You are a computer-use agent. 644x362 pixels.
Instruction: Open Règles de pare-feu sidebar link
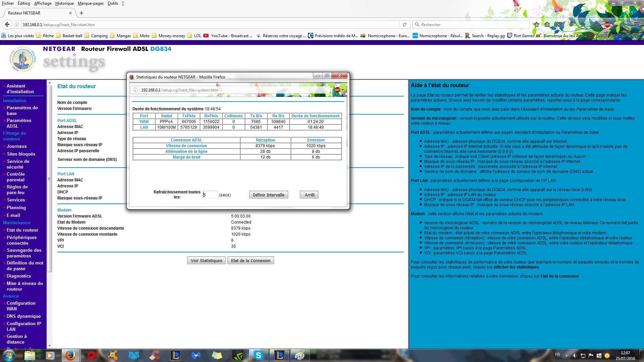point(17,190)
